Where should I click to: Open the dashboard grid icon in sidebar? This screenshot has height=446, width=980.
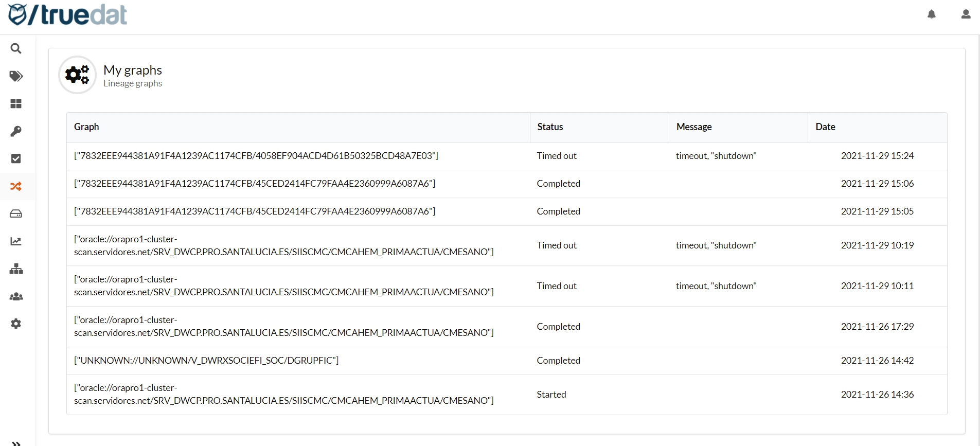pos(16,104)
